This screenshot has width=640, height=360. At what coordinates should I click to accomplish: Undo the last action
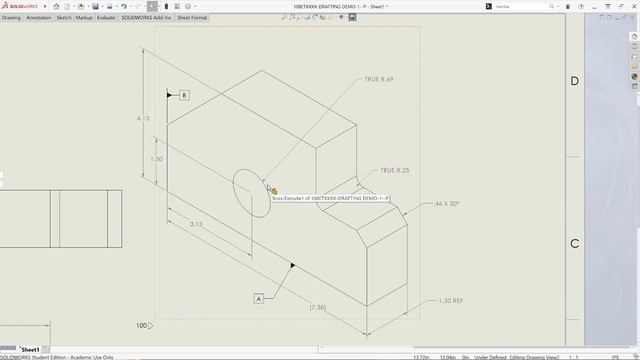coord(123,7)
